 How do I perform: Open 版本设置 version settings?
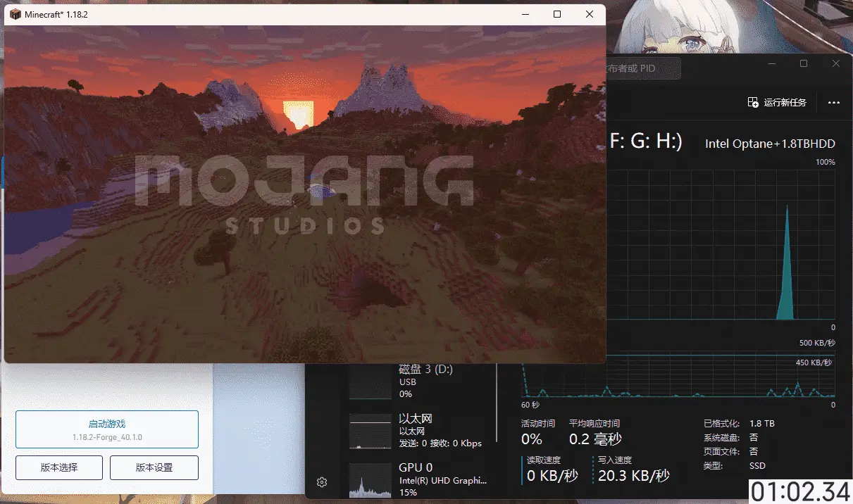pyautogui.click(x=154, y=467)
